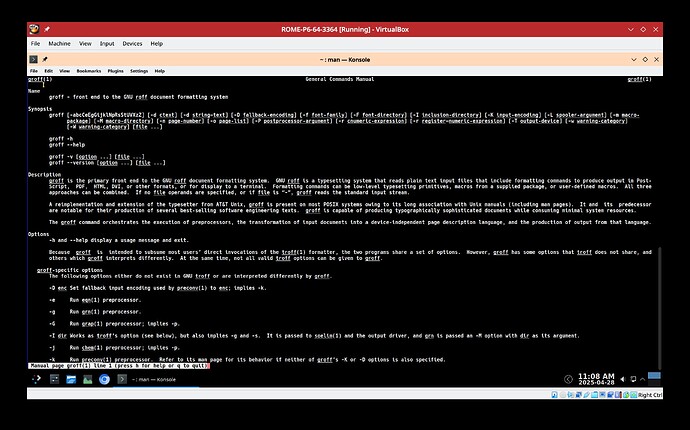The image size is (690, 430).
Task: Click the 'Manual page groff(1) line 1' status line
Action: [x=119, y=365]
